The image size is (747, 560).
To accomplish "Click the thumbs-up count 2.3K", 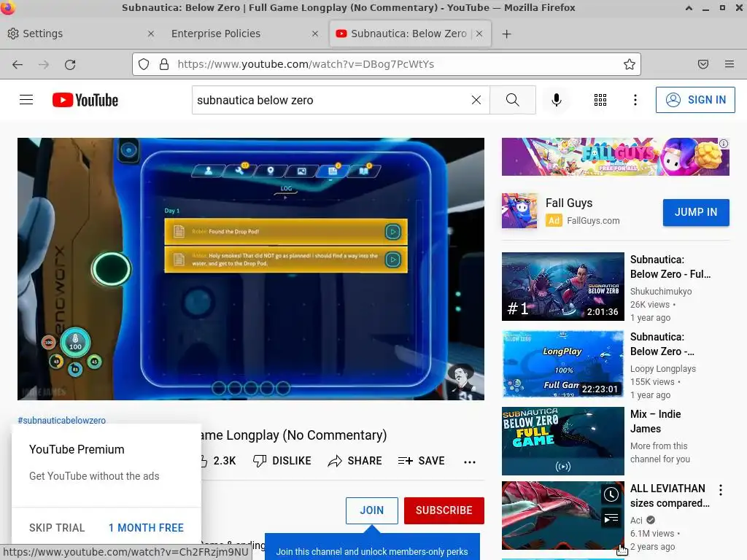I will tap(224, 461).
